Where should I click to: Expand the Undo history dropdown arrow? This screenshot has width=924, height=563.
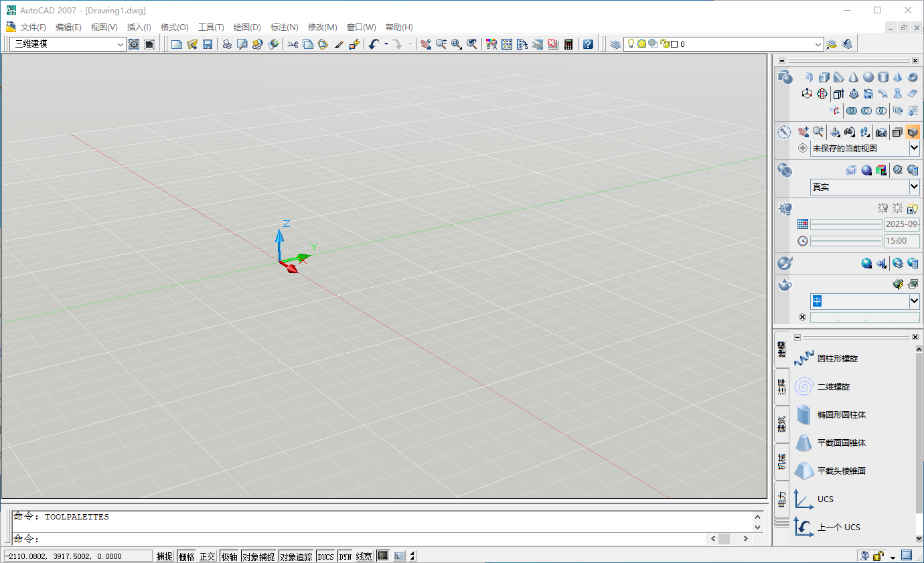click(386, 44)
